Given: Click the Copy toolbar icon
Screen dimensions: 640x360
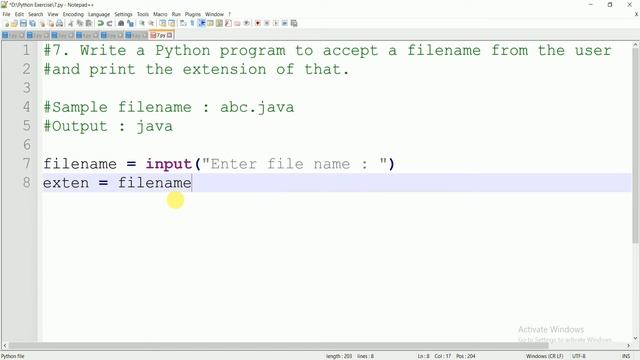Looking at the screenshot, I should [x=80, y=23].
